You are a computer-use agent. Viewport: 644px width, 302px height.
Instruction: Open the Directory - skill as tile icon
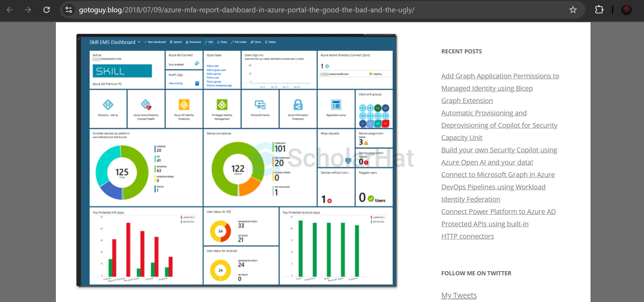[108, 104]
